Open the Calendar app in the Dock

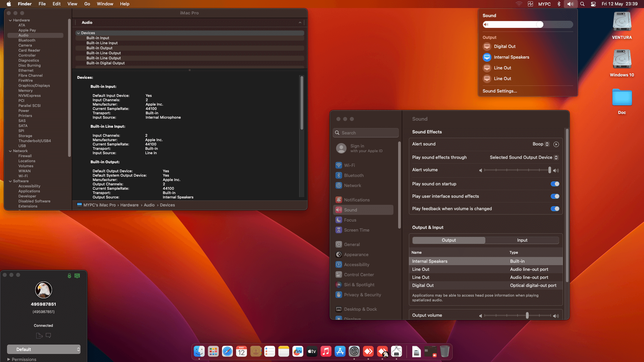241,351
